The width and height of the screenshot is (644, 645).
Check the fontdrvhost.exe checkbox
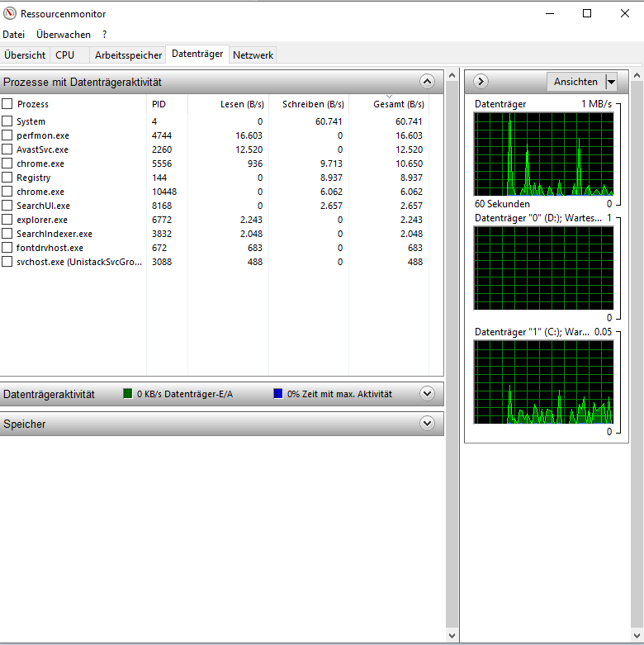pyautogui.click(x=7, y=247)
